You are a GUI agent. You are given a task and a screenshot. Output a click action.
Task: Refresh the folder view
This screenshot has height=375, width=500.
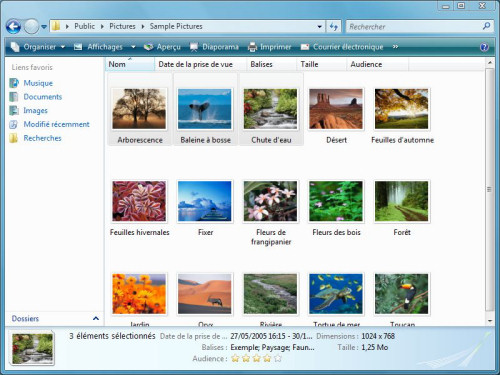(334, 26)
